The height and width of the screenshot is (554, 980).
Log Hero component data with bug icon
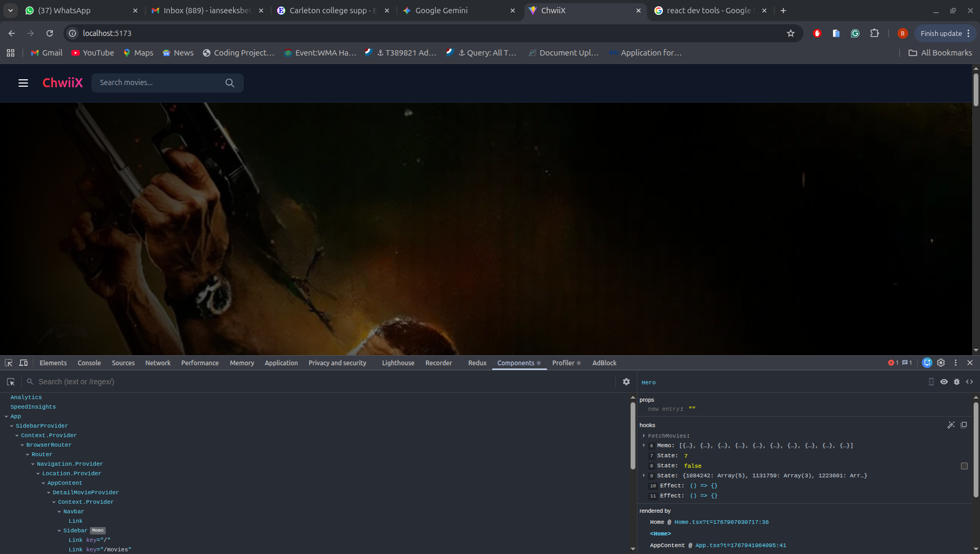(x=957, y=381)
